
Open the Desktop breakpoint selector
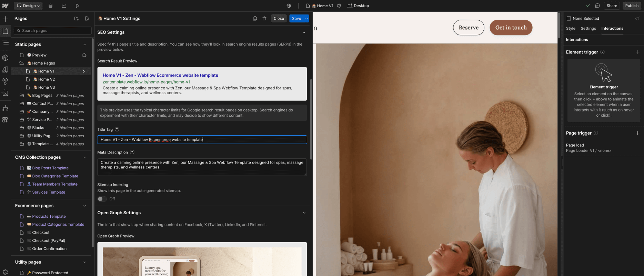pyautogui.click(x=358, y=6)
